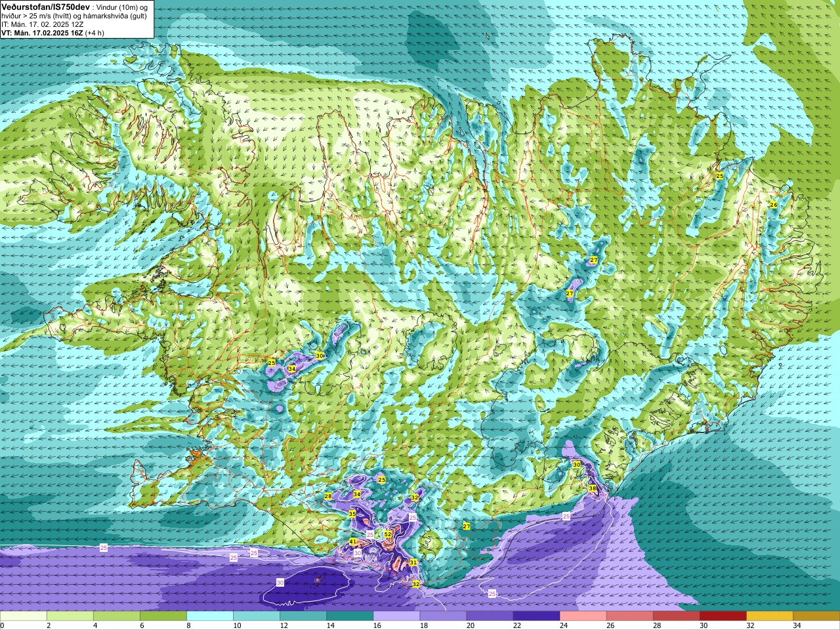Pick the 12–14 m/s teal legend swatch
Image resolution: width=840 pixels, height=630 pixels.
(x=303, y=616)
